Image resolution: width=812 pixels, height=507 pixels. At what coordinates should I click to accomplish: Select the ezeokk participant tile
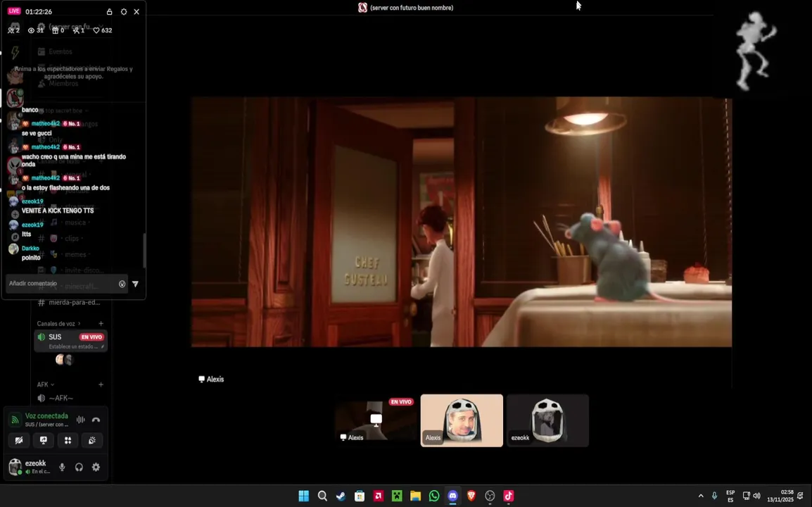coord(547,420)
